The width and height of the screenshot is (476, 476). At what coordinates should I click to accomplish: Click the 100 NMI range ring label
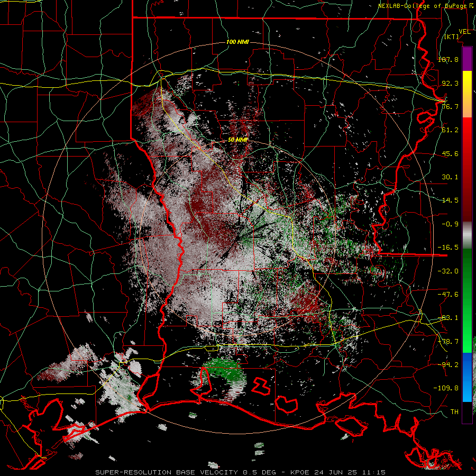pyautogui.click(x=237, y=42)
